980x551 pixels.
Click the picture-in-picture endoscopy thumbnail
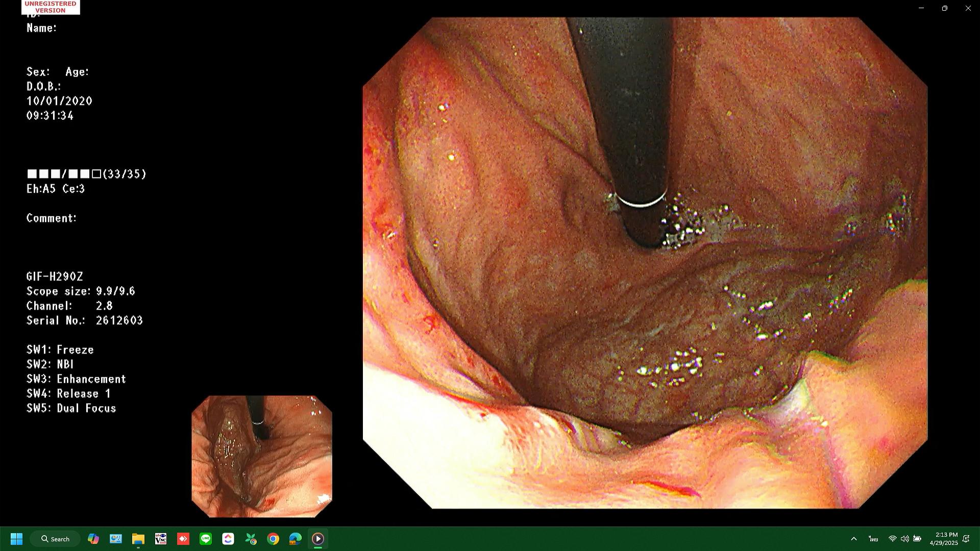[x=262, y=457]
